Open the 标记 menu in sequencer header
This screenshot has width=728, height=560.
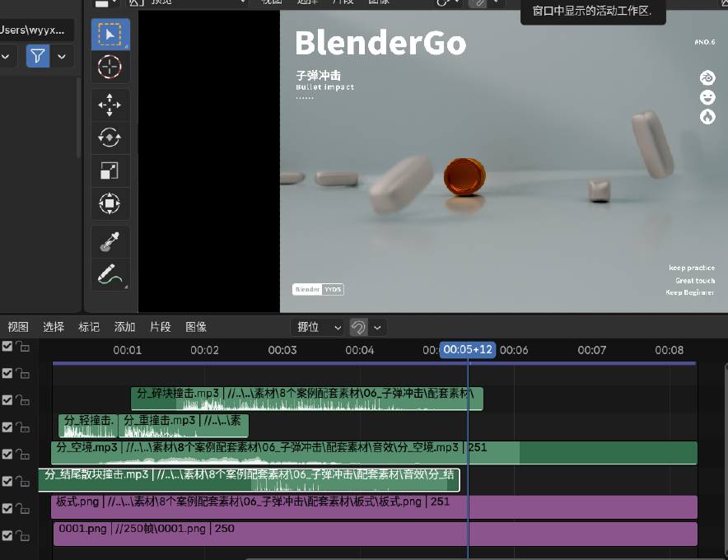(x=89, y=328)
